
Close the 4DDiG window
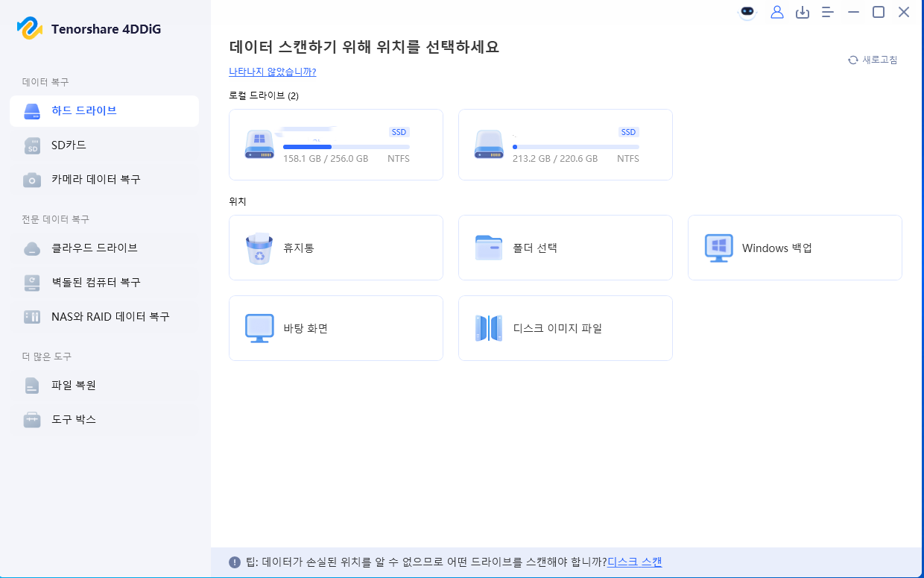[904, 12]
